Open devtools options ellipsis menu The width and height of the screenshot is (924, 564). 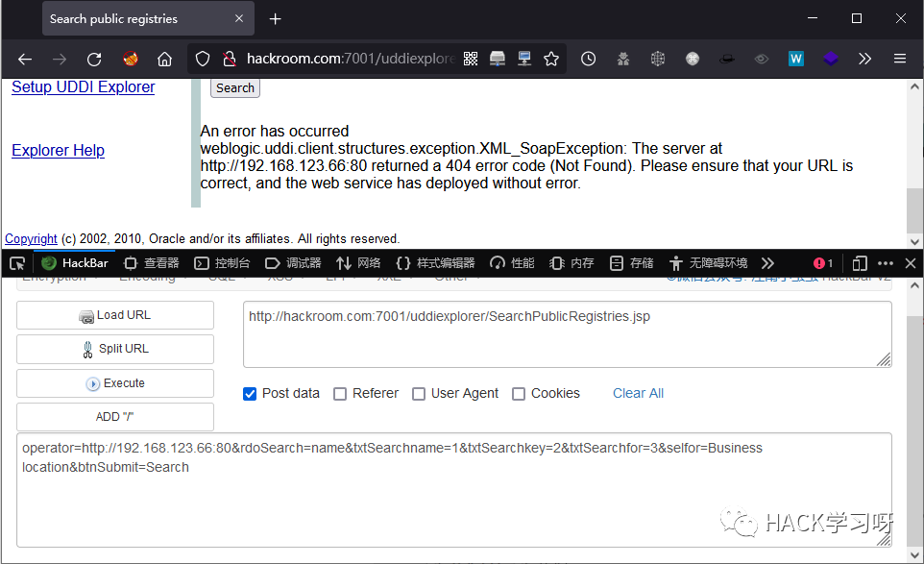tap(886, 263)
